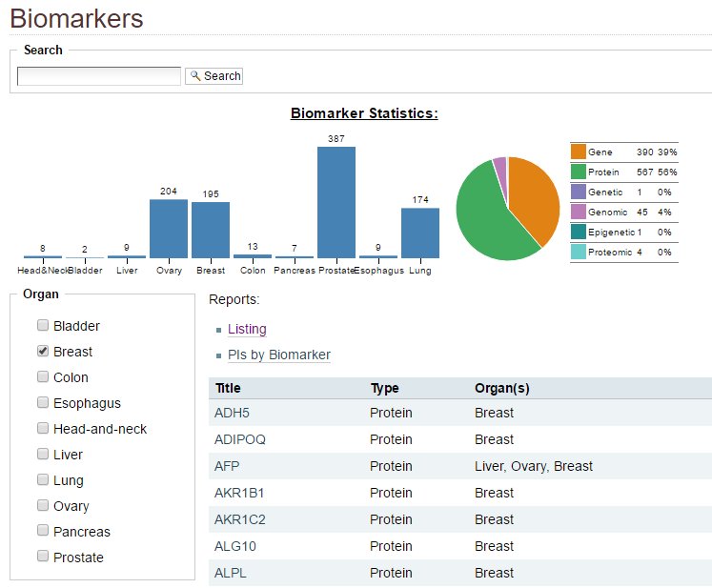Viewport: 712px width, 588px height.
Task: Click 'Liver, Ovary, Breast' organ cell
Action: (534, 466)
